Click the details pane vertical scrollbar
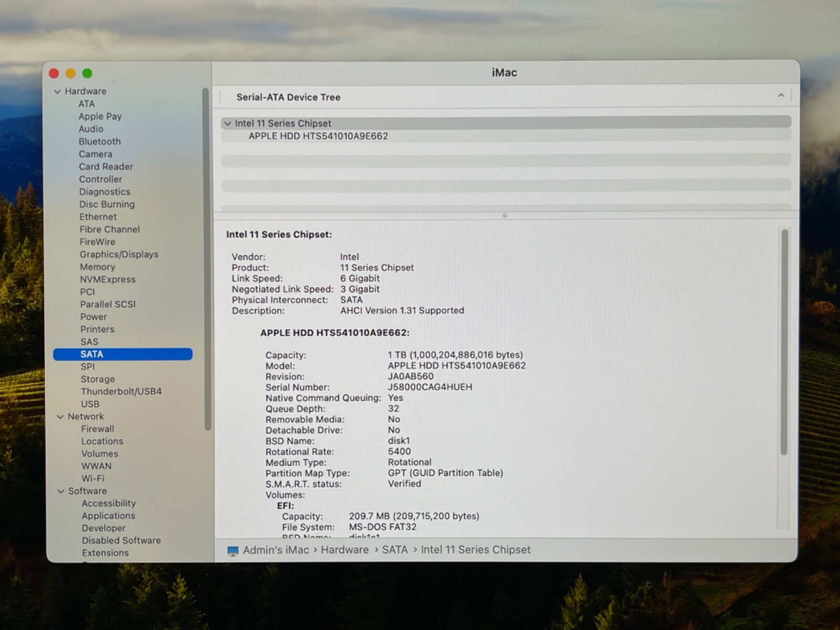Screen dimensions: 840x630 click(x=784, y=342)
